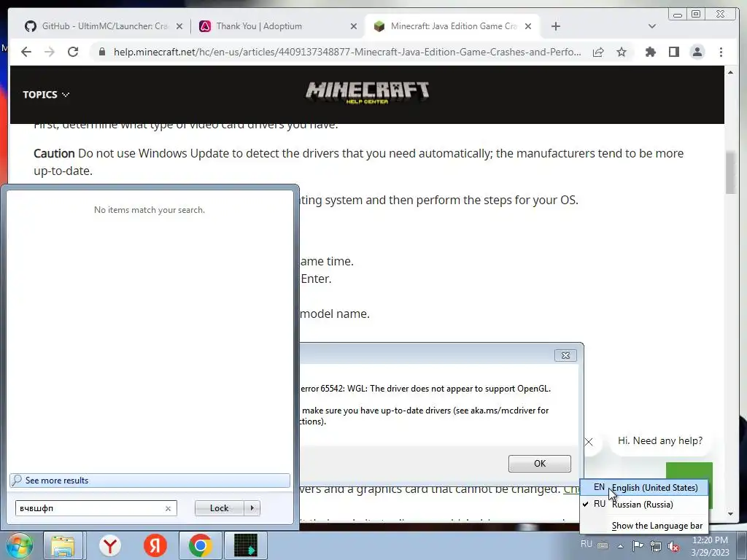The image size is (747, 560).
Task: Switch to the GitHub UltimMC/Launcher tab
Action: tap(98, 26)
